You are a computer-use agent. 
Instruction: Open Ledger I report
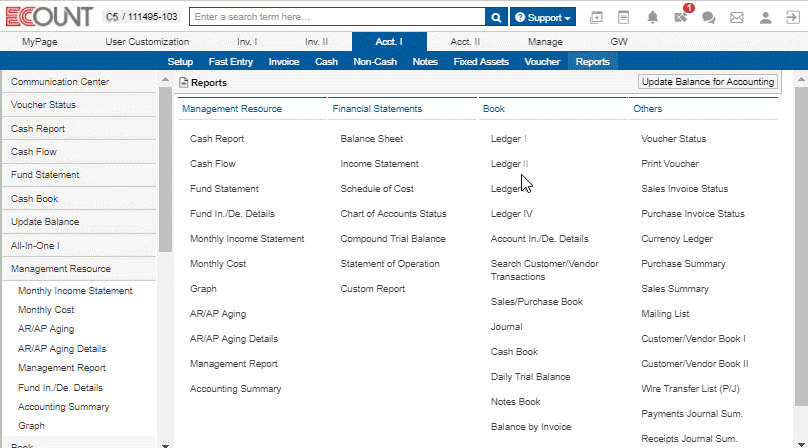pos(508,139)
